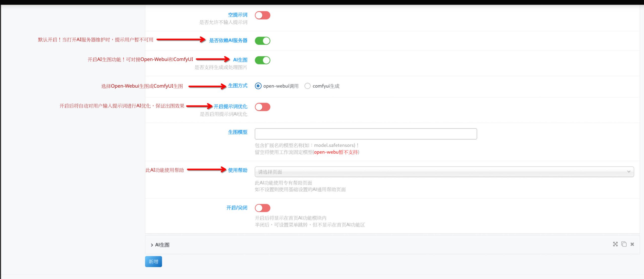Viewport: 644px width, 279px height.
Task: Choose the comfyui生成 radio option
Action: click(x=307, y=86)
